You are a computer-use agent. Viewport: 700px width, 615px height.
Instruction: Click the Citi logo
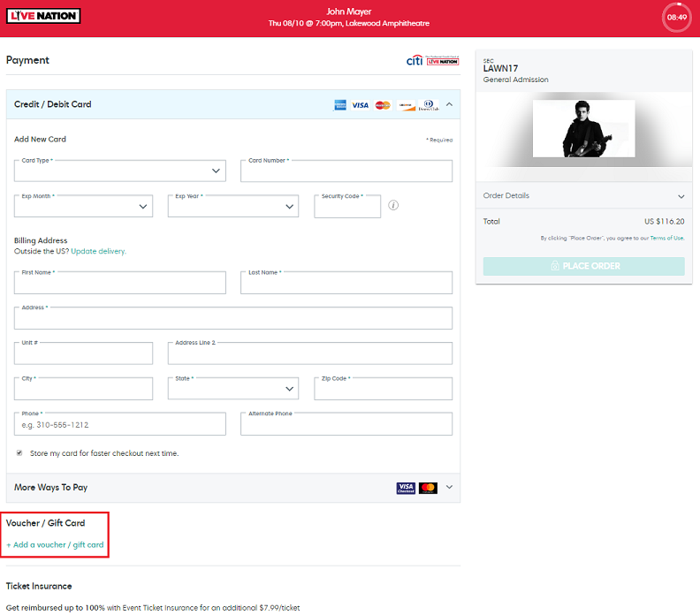point(415,61)
